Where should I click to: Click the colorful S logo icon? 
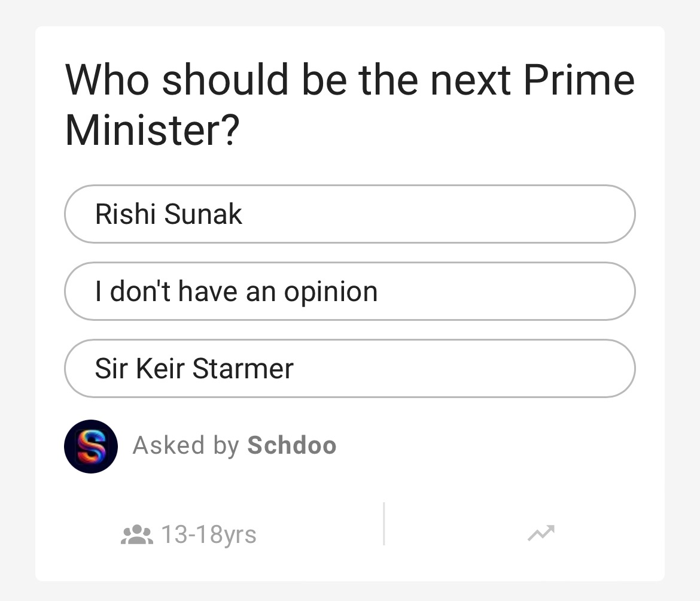click(x=91, y=447)
